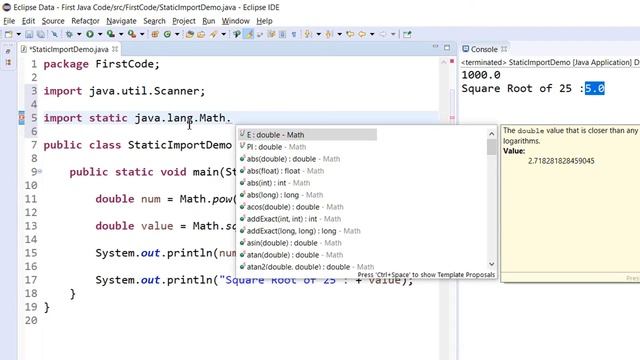
Task: Maximize the editor area
Action: [447, 48]
